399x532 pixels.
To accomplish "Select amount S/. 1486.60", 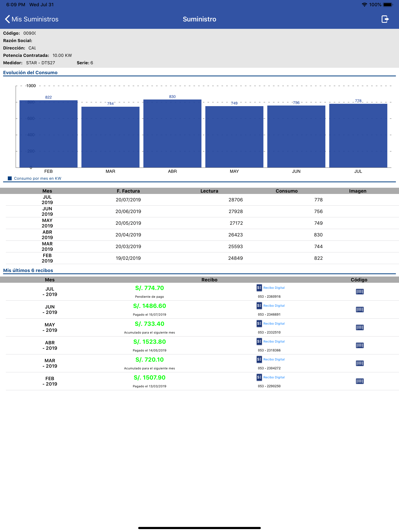I will tap(149, 306).
